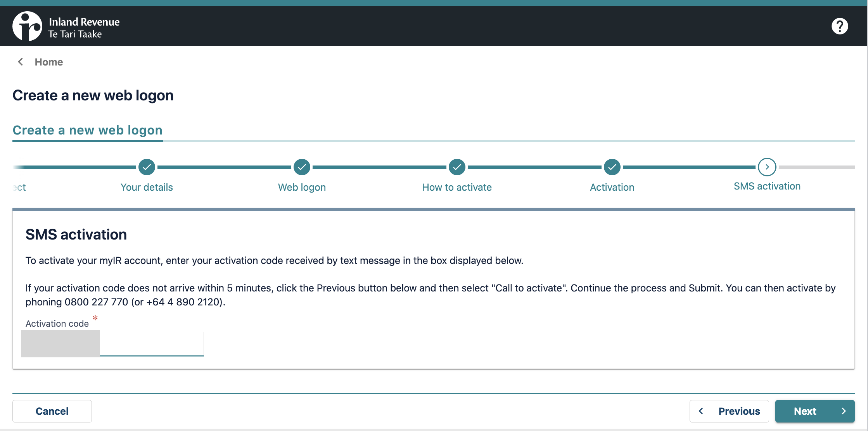Go back with the Previous button
The image size is (868, 431).
(729, 411)
